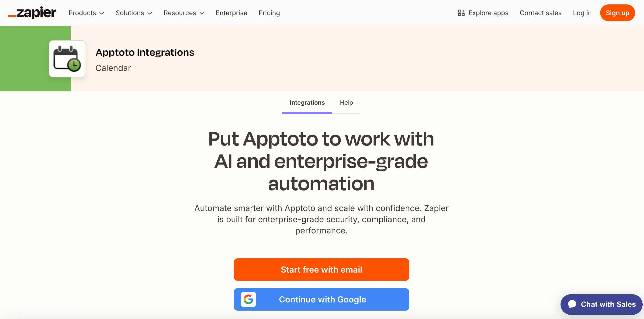Select the Integrations tab
This screenshot has width=644, height=319.
(x=307, y=103)
